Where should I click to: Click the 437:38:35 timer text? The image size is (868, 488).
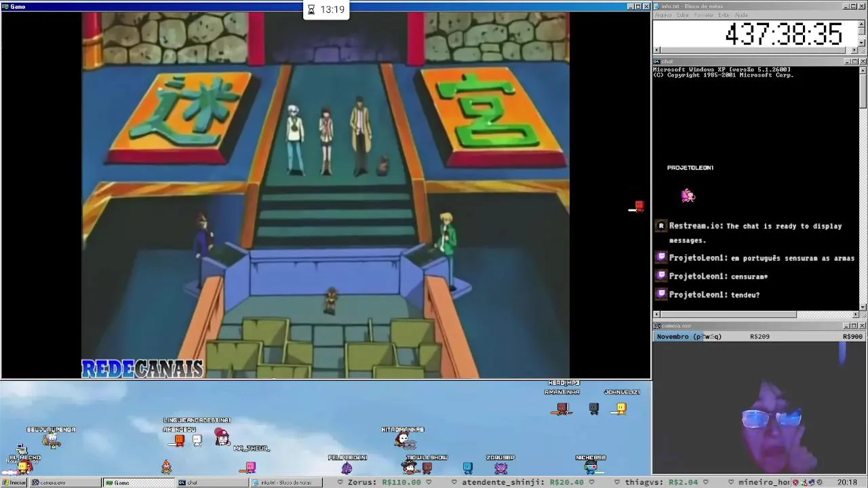(783, 34)
